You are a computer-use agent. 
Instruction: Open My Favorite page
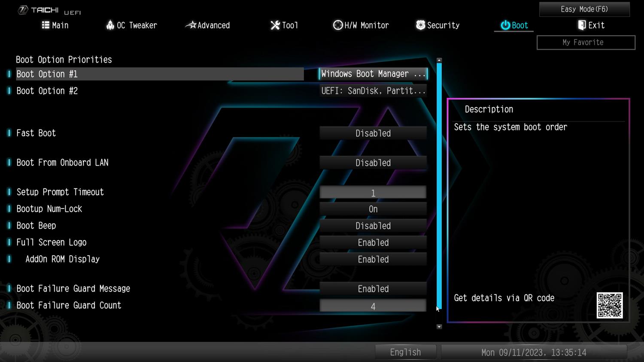tap(586, 42)
